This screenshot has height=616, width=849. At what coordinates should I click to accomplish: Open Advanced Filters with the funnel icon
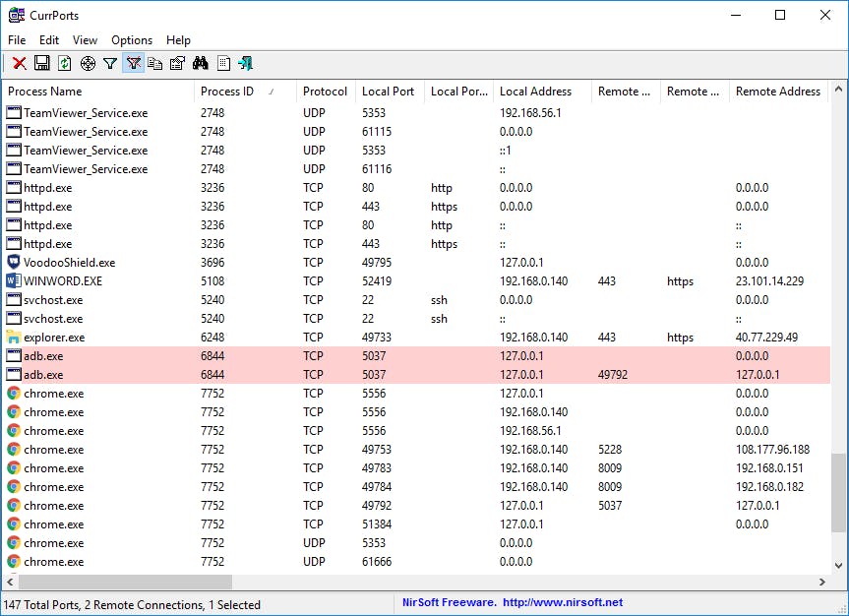coord(110,63)
